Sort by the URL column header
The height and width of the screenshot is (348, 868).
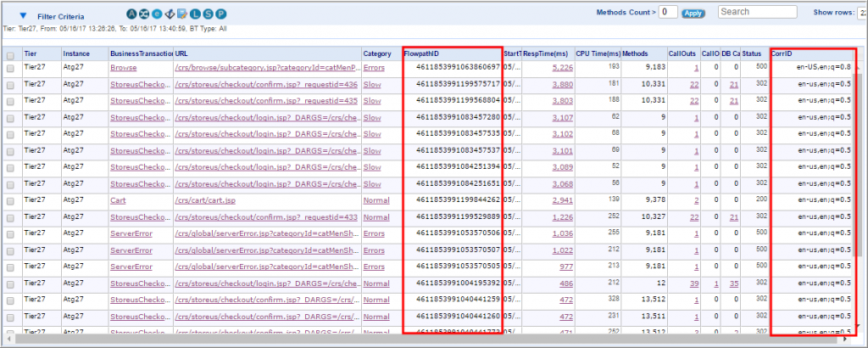(268, 53)
